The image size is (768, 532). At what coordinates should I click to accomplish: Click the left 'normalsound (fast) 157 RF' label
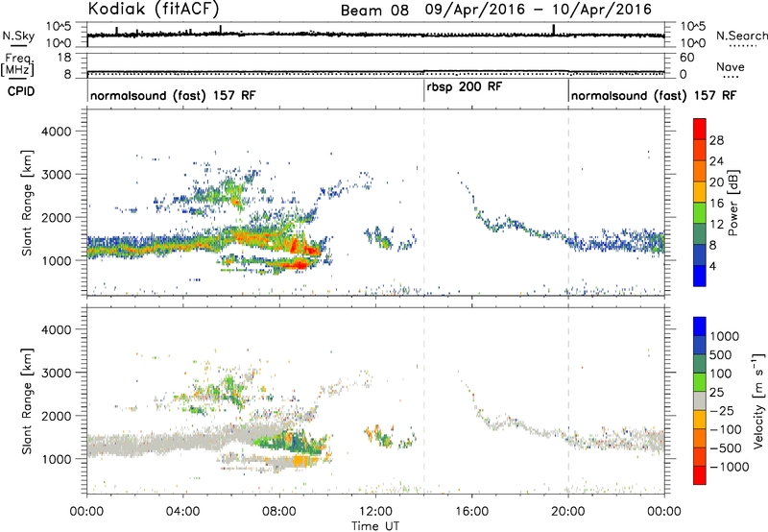tap(173, 95)
